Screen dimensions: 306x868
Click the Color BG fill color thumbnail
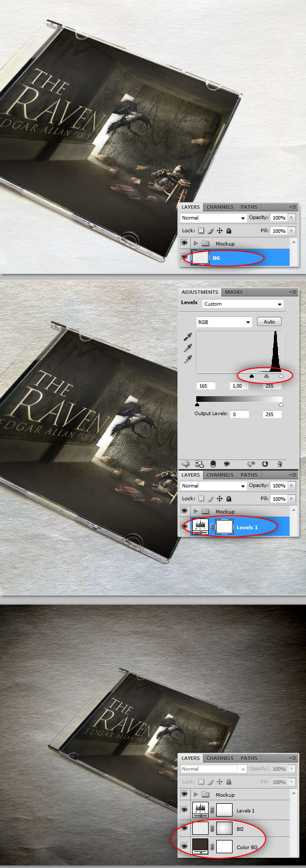coord(200,847)
